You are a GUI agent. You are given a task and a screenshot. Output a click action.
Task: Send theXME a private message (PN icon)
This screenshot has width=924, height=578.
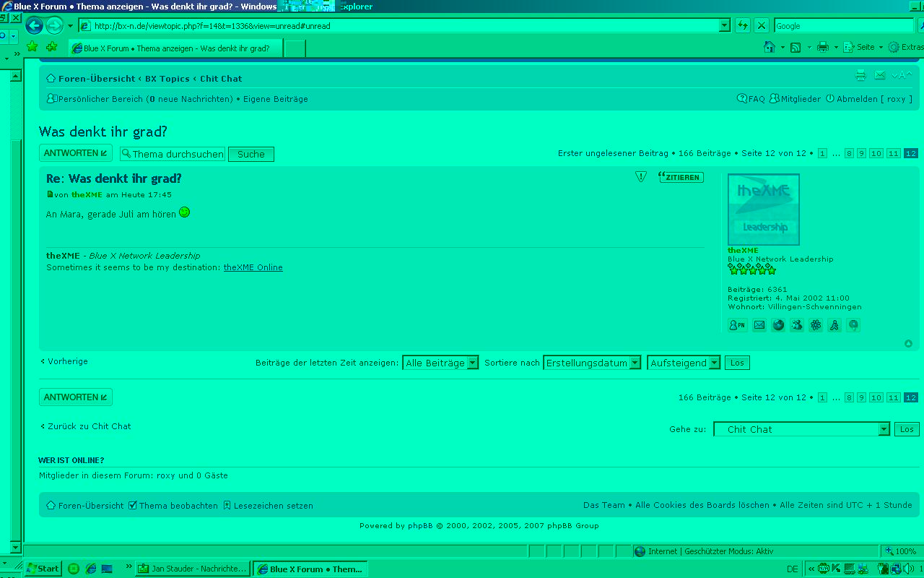(x=737, y=325)
